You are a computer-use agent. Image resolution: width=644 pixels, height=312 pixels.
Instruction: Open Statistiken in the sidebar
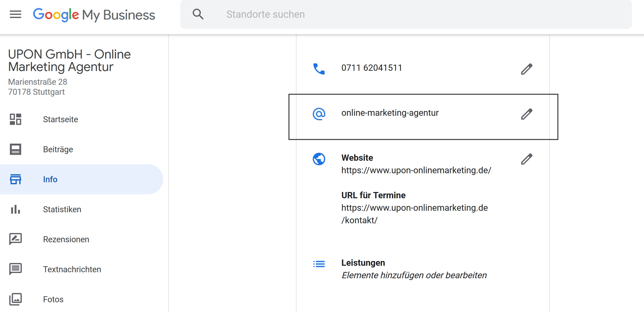pyautogui.click(x=62, y=209)
